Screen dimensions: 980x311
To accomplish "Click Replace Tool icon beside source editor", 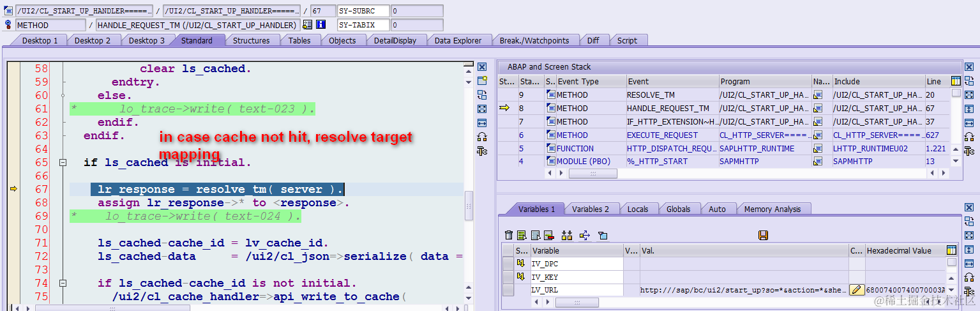I will coord(482,95).
